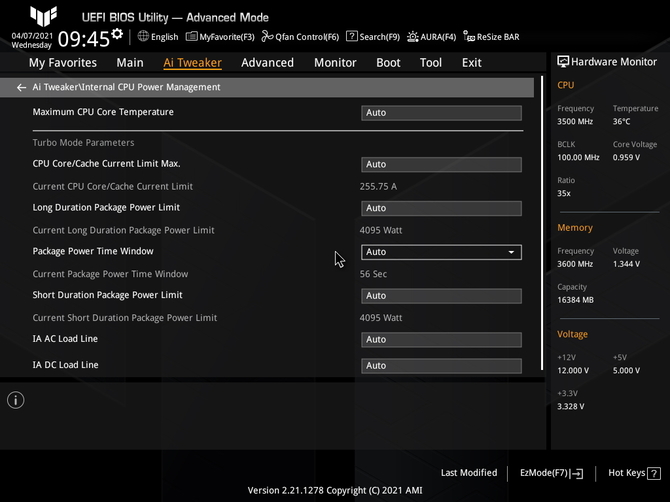670x502 pixels.
Task: Click the 3.328 V voltage reading
Action: click(570, 406)
